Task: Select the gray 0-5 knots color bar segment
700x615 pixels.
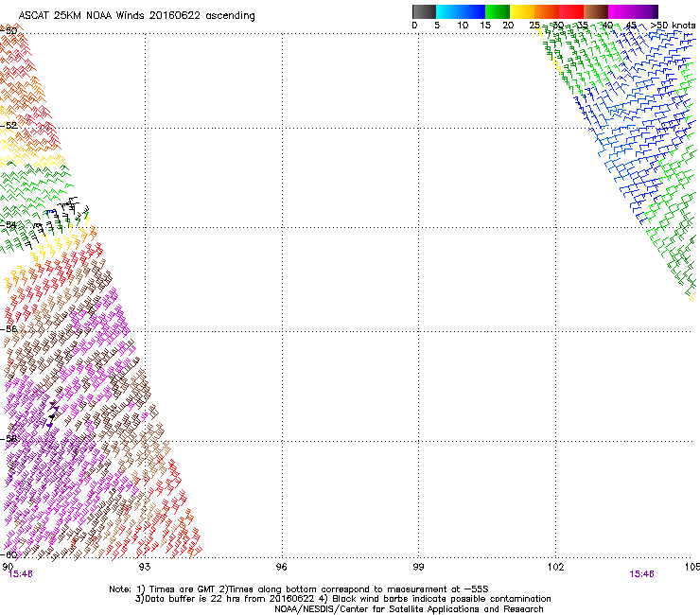Action: 424,11
